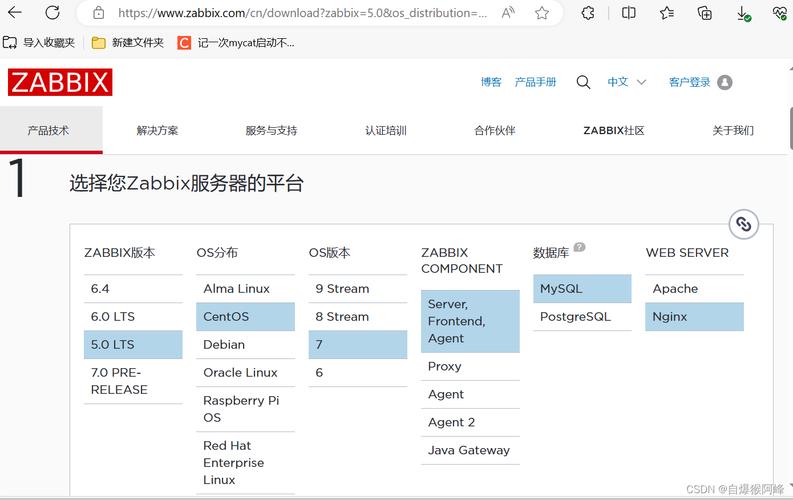This screenshot has height=500, width=793.
Task: Click the customer login avatar icon
Action: click(725, 82)
